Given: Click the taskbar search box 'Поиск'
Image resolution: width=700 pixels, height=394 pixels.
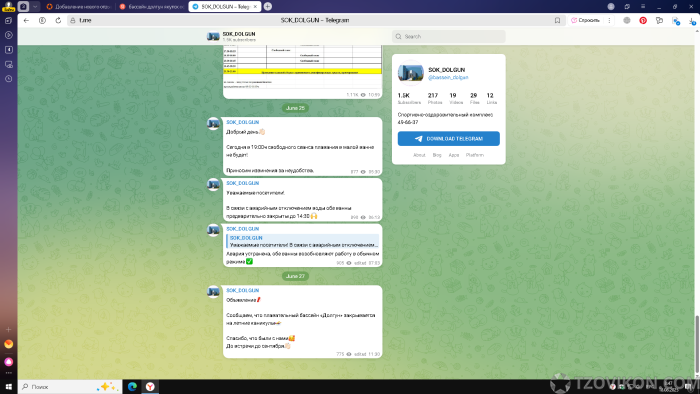Looking at the screenshot, I should pyautogui.click(x=70, y=387).
